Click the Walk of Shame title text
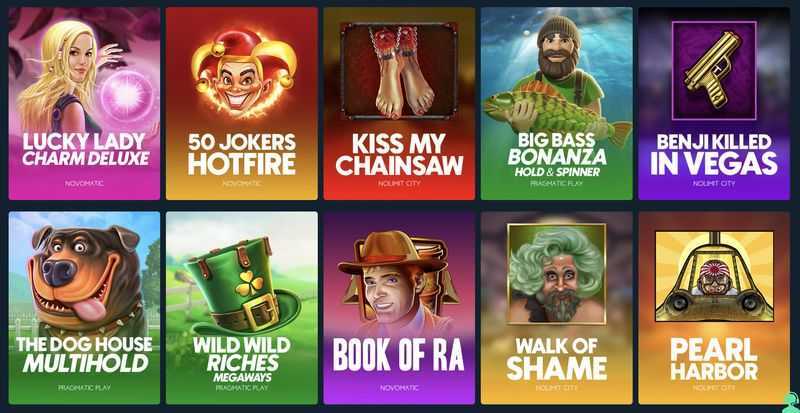The image size is (800, 413). tap(557, 359)
